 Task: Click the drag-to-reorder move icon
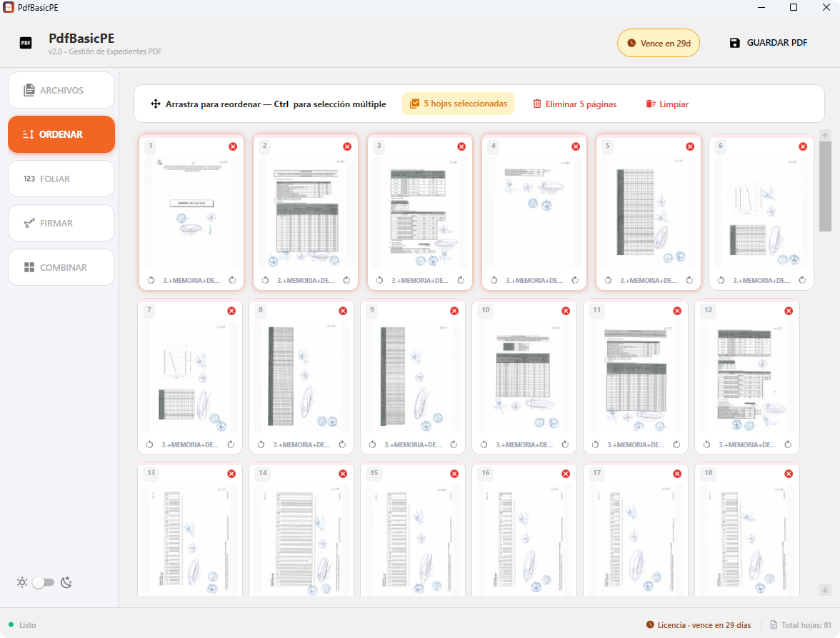(x=156, y=104)
